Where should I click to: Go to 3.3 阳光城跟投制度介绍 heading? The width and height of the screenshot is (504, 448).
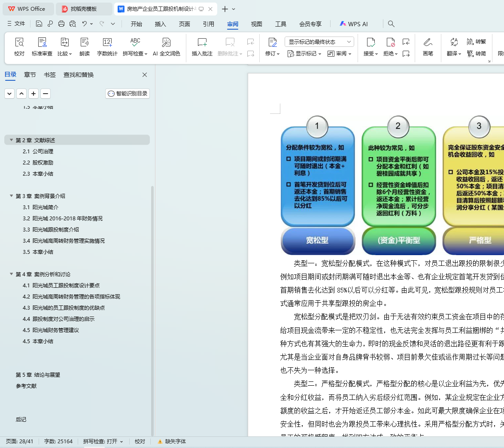click(x=51, y=230)
